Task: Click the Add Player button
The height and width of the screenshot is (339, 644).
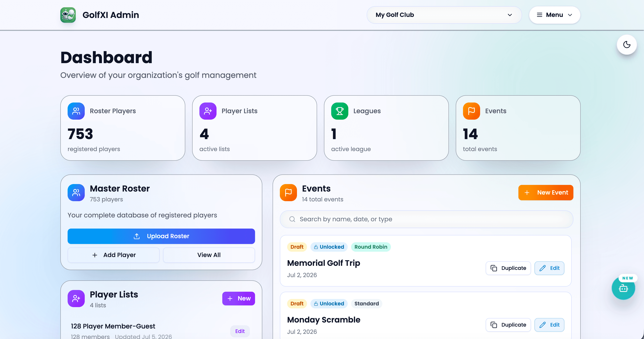Action: [x=113, y=255]
